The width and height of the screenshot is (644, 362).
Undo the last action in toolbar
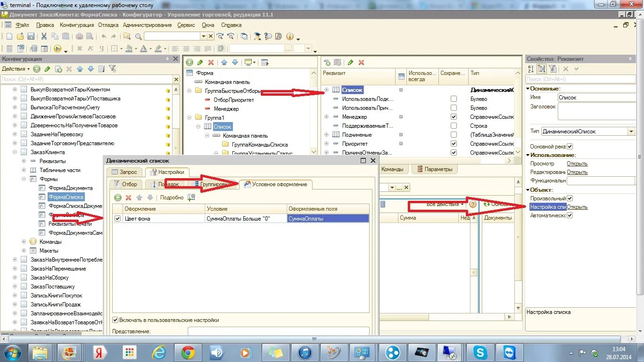(x=103, y=36)
